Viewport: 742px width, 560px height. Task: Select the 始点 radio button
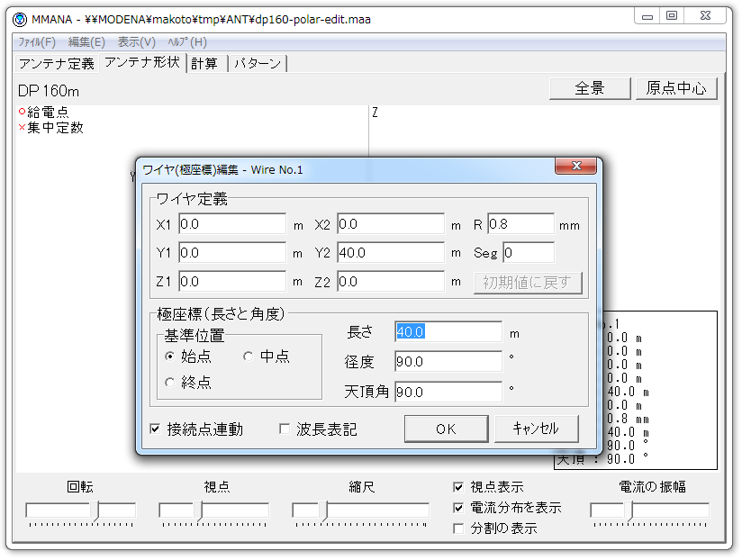point(170,357)
